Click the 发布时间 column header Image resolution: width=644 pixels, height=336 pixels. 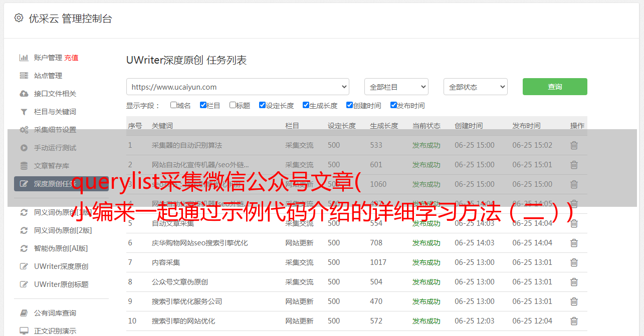coord(526,126)
